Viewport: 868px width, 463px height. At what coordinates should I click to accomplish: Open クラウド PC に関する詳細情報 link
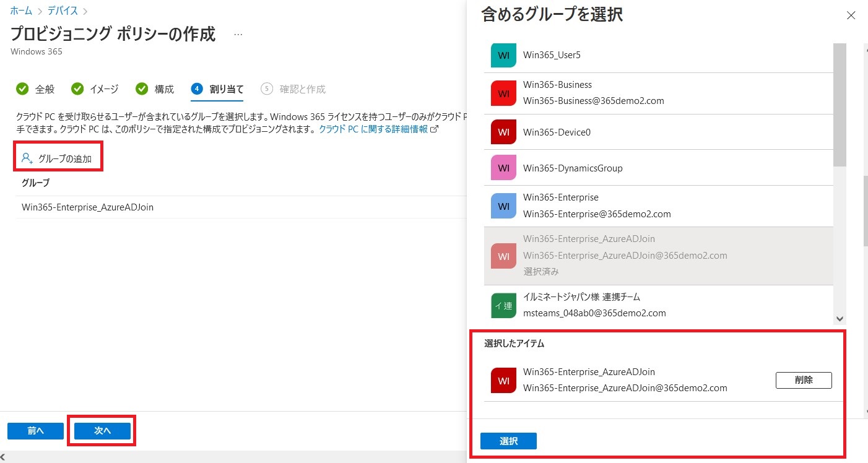pos(373,129)
